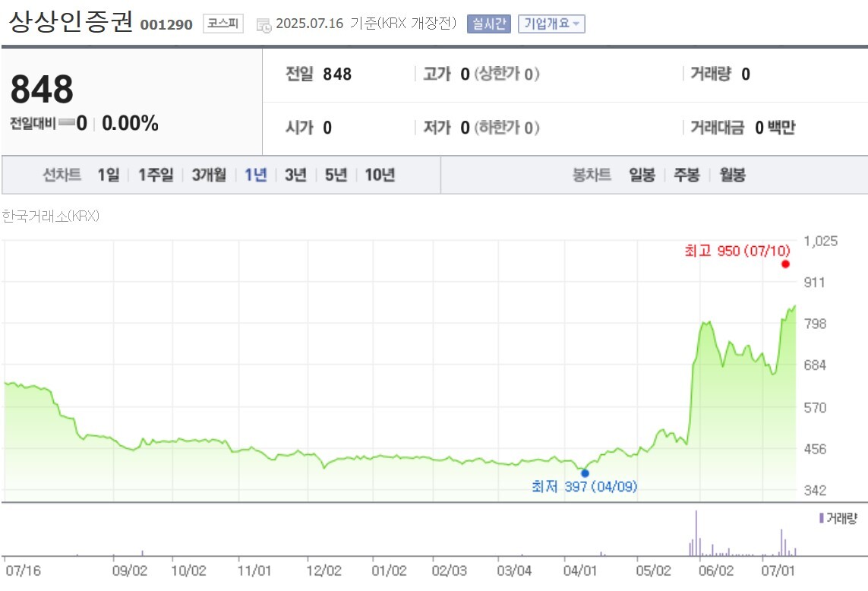Select the 1년 chart period

point(255,175)
